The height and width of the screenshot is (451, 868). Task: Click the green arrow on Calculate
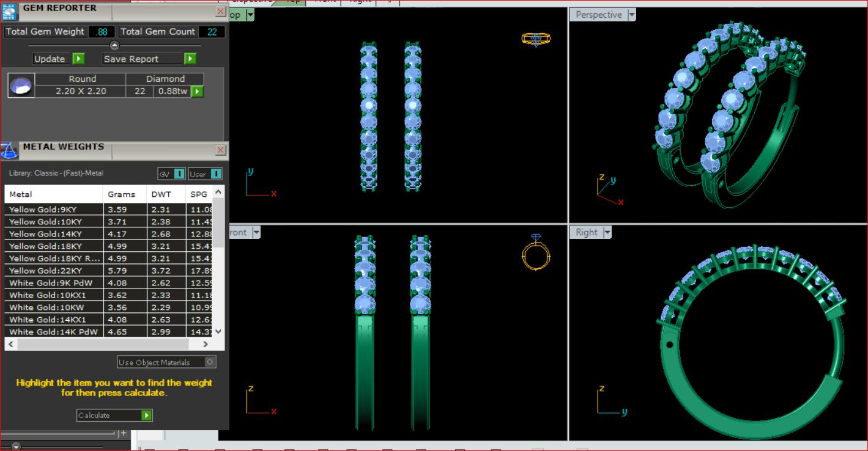pyautogui.click(x=146, y=416)
